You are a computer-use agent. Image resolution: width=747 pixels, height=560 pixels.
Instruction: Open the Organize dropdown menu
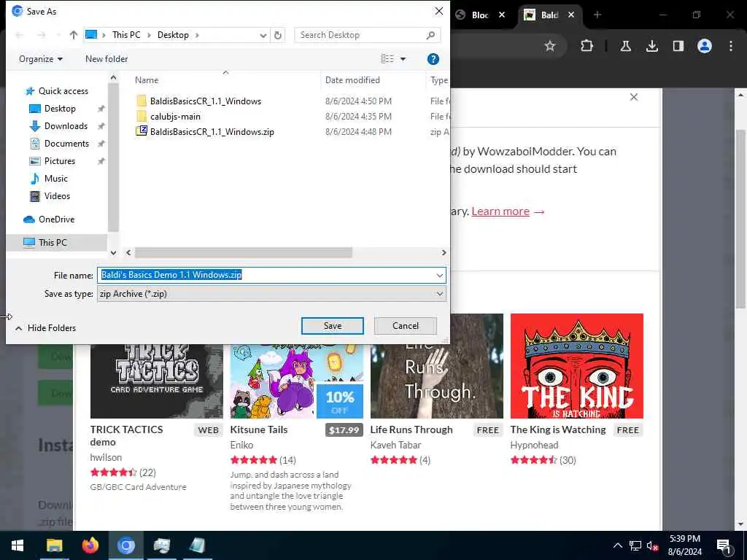click(41, 59)
